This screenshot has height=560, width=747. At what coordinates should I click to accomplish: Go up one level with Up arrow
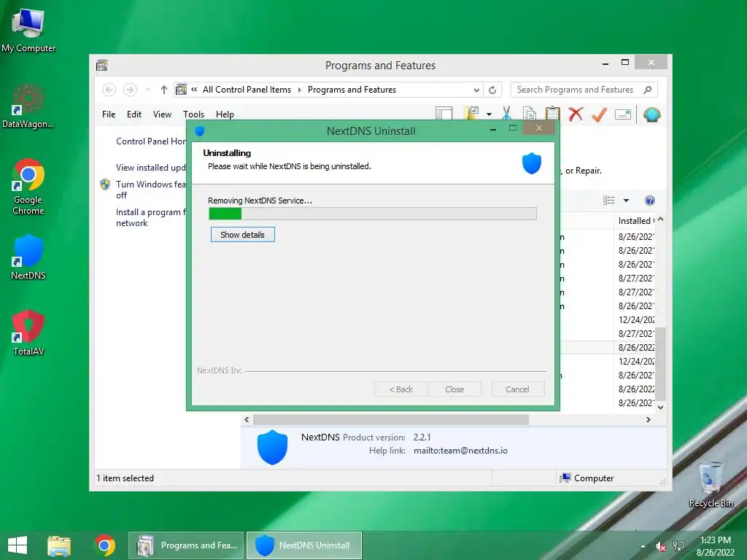pyautogui.click(x=164, y=90)
